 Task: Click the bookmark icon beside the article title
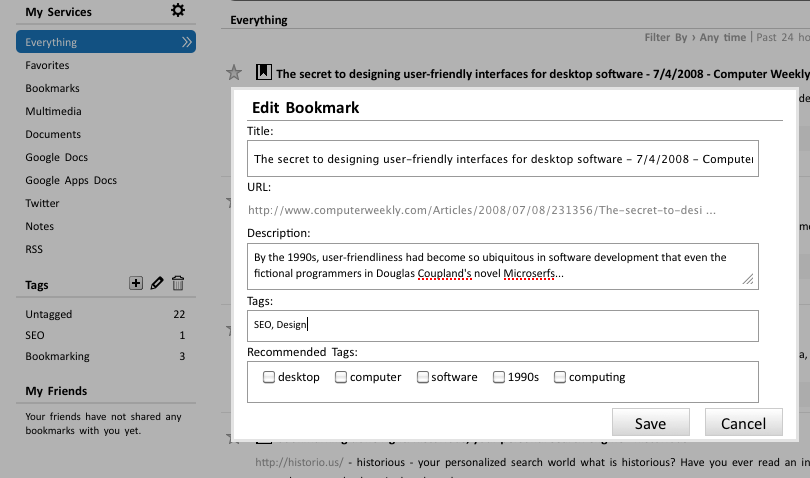263,71
